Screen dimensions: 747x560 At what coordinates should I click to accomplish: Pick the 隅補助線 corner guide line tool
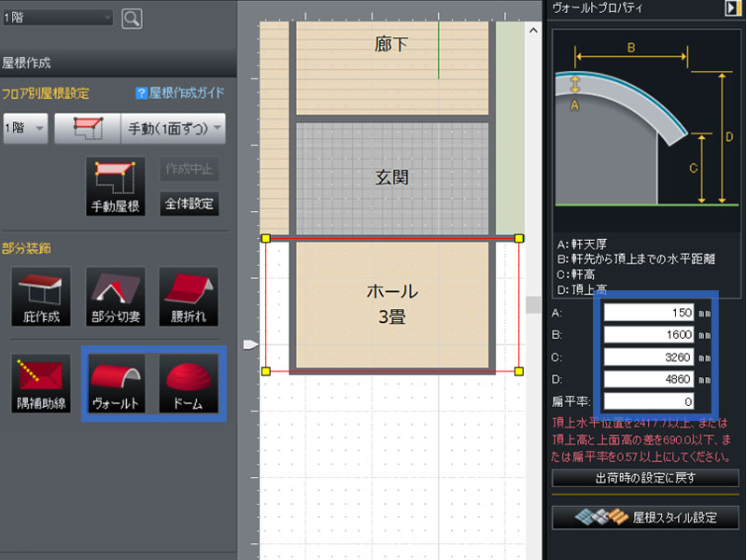(x=40, y=384)
